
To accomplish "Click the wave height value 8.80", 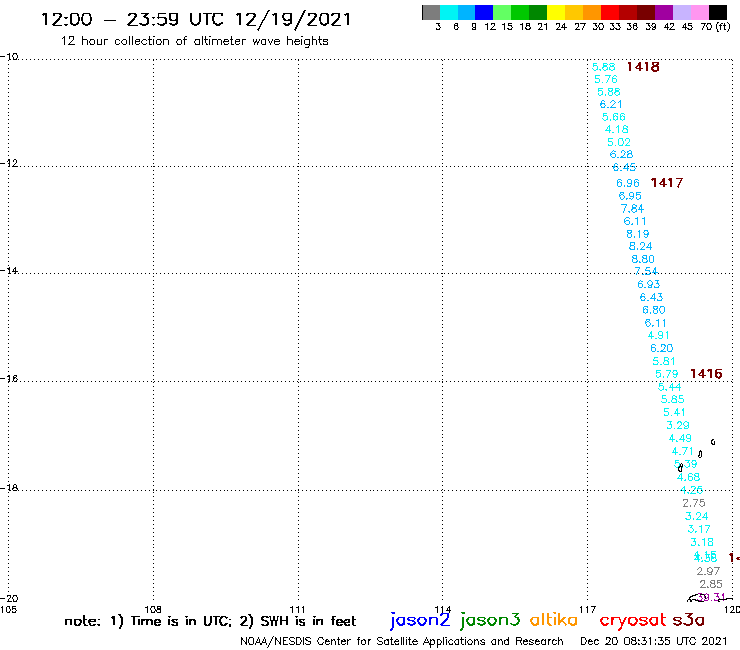I will click(x=643, y=259).
